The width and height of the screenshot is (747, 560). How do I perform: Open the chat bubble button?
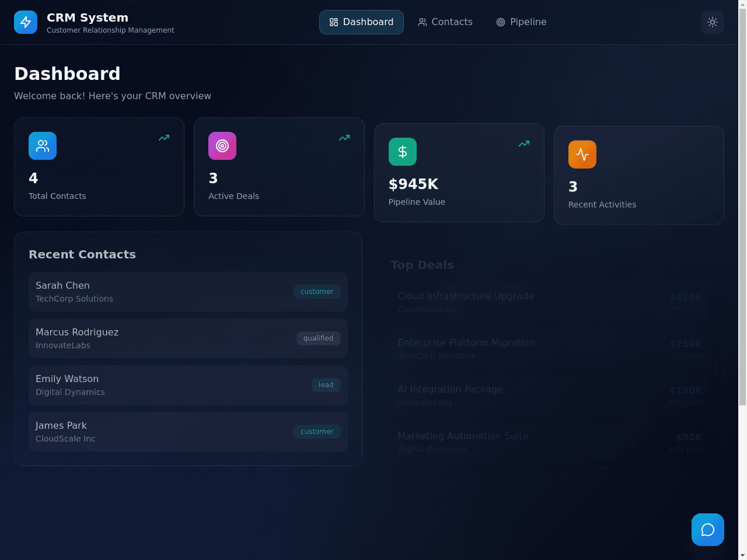[x=708, y=530]
